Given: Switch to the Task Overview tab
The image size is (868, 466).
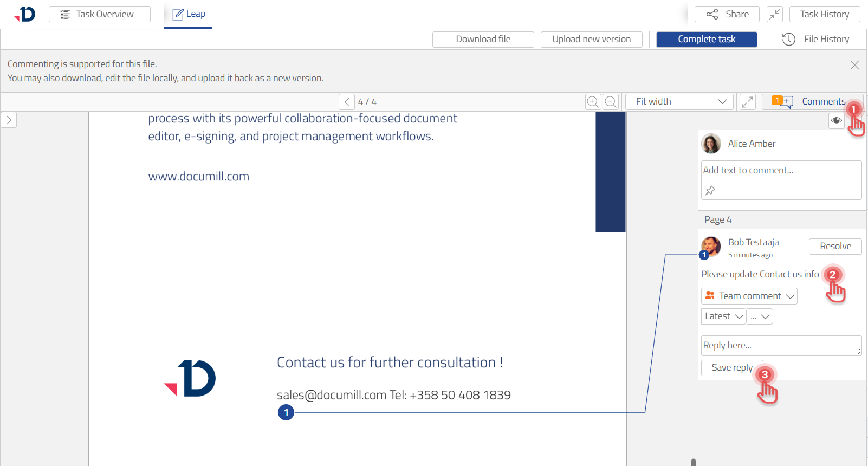Looking at the screenshot, I should tap(100, 14).
